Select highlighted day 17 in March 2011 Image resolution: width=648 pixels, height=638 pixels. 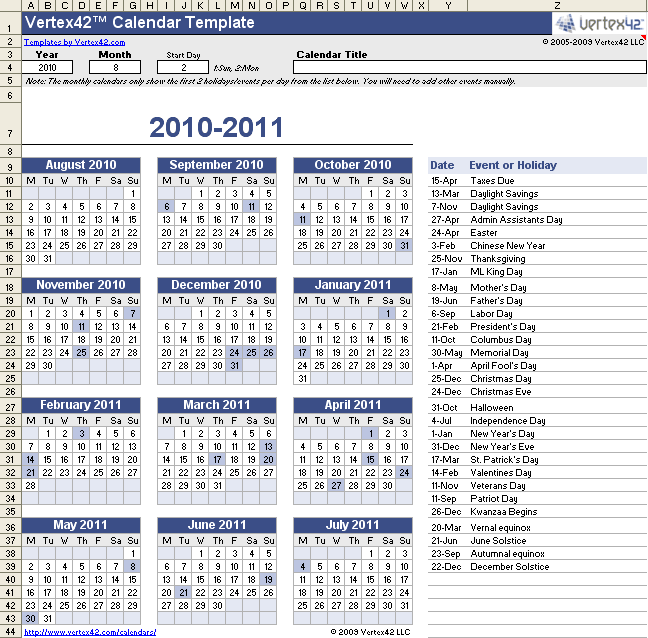[x=217, y=459]
